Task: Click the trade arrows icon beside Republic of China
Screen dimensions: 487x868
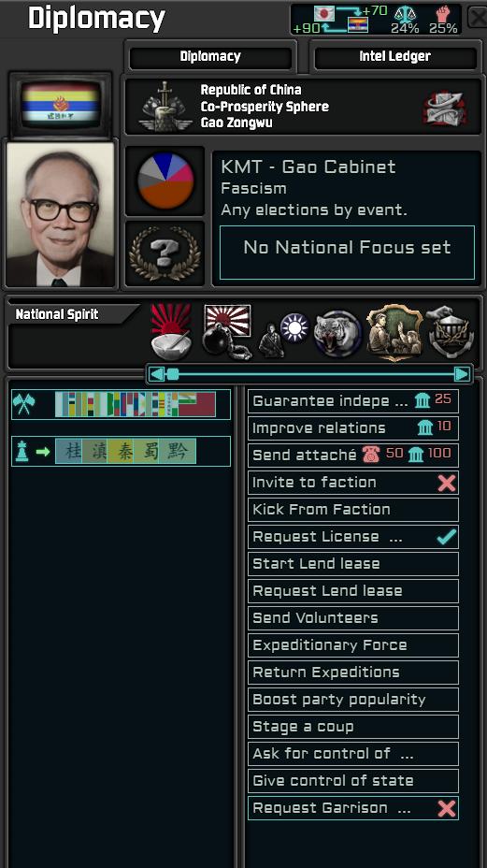Action: (x=445, y=108)
